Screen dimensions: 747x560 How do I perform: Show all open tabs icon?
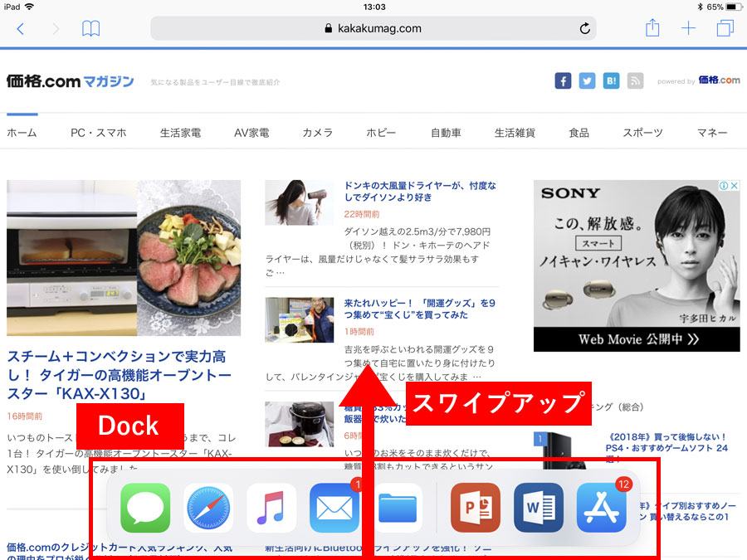pos(725,28)
